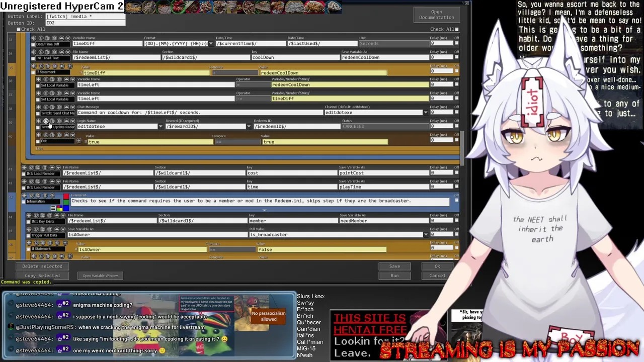Click plus add icon on isAOwner If Statement row
The width and height of the screenshot is (644, 362).
coord(65,243)
